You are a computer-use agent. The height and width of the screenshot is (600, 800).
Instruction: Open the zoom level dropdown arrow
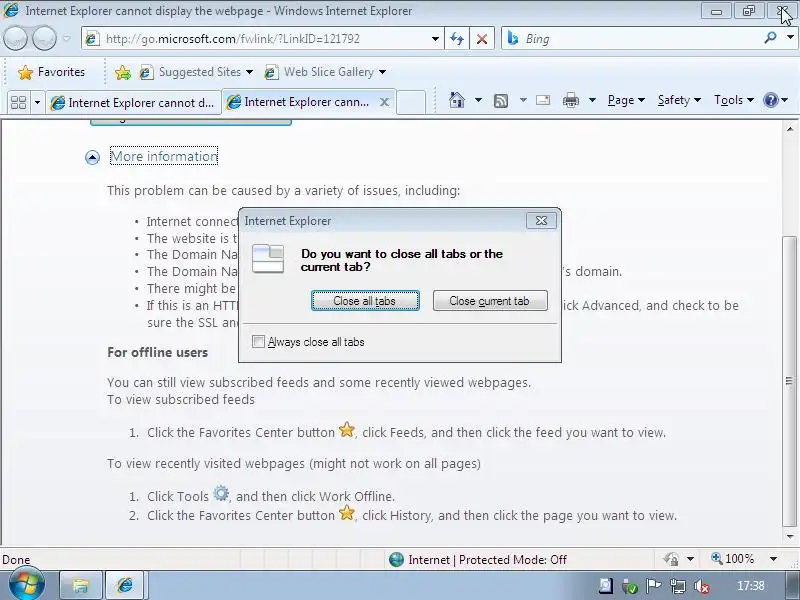point(773,559)
